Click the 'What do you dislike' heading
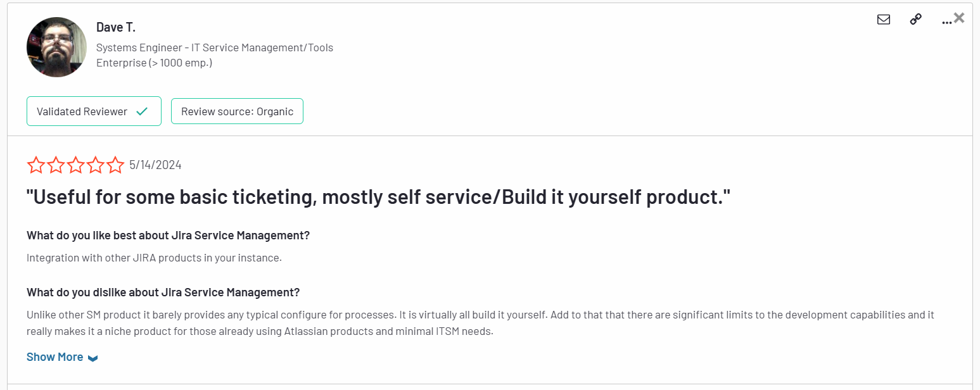980x390 pixels. click(163, 292)
